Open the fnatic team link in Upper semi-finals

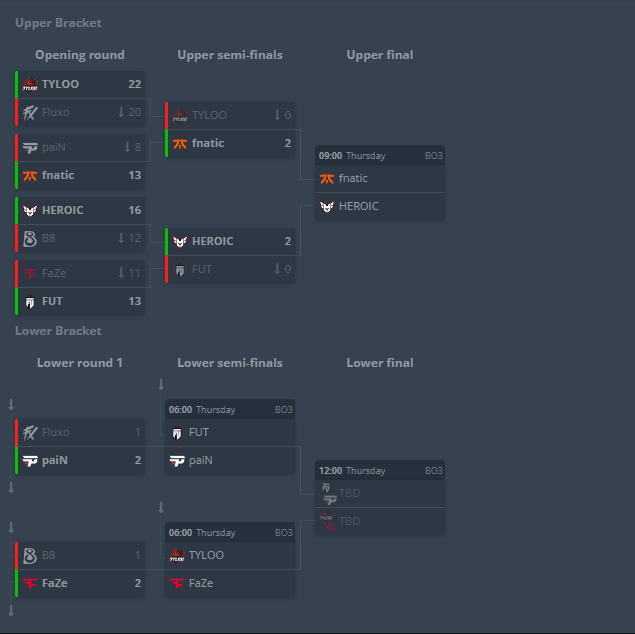click(207, 144)
